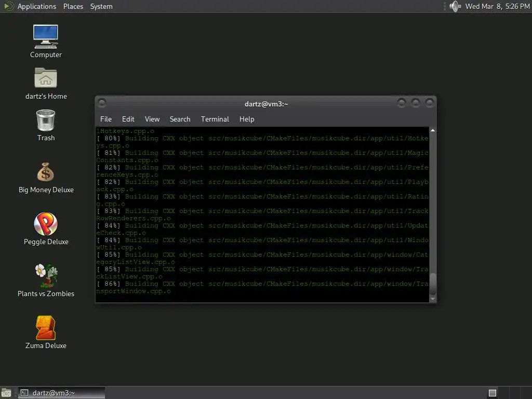Click the terminal scrollbar up arrow
Viewport: 532px width, 399px height.
(x=433, y=130)
